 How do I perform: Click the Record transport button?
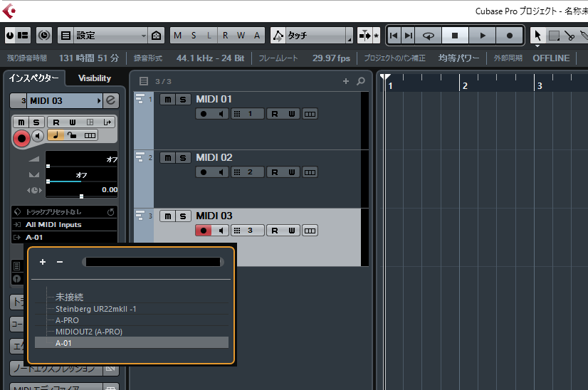pyautogui.click(x=509, y=36)
